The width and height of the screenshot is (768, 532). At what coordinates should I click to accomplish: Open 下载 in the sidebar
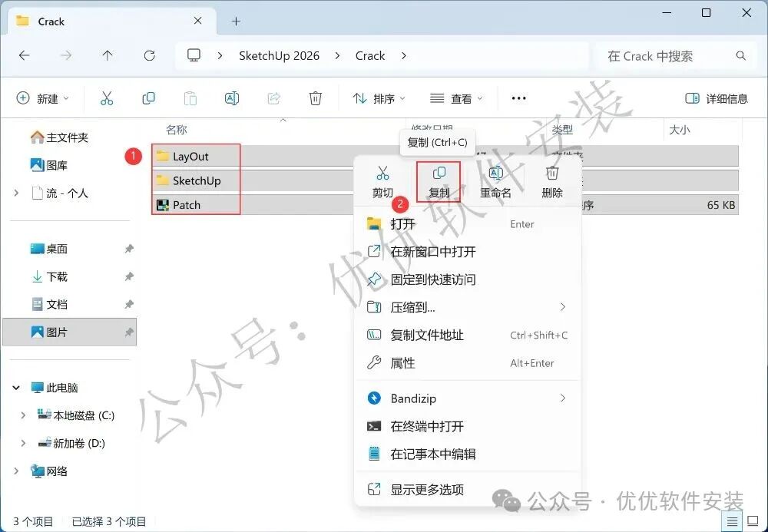pyautogui.click(x=49, y=276)
